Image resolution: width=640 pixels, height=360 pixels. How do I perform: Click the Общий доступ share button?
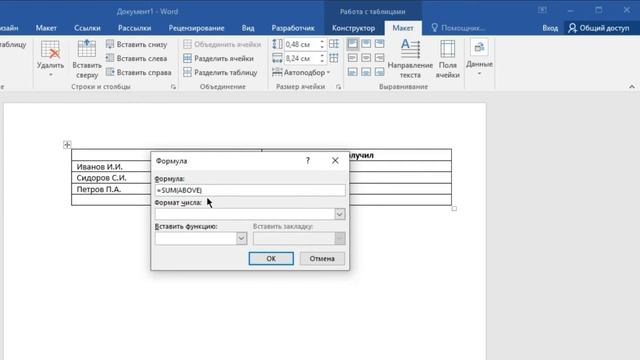(599, 28)
